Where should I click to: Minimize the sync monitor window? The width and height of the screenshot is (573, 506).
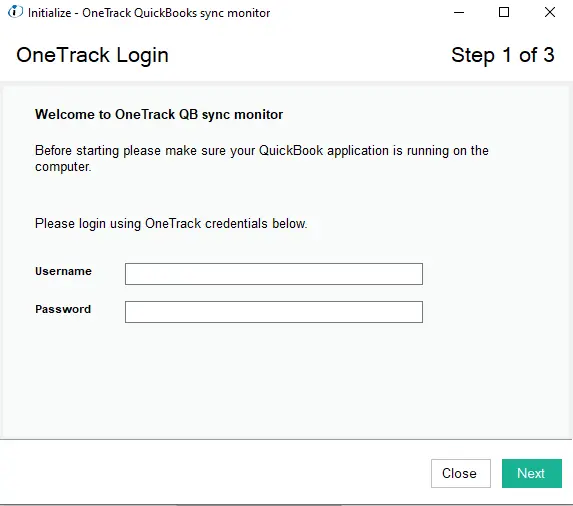point(459,12)
